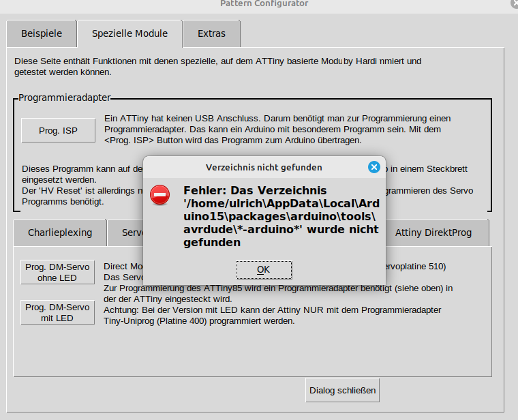Image resolution: width=518 pixels, height=420 pixels.
Task: Click the page description text about ATTiny modules
Action: point(218,66)
